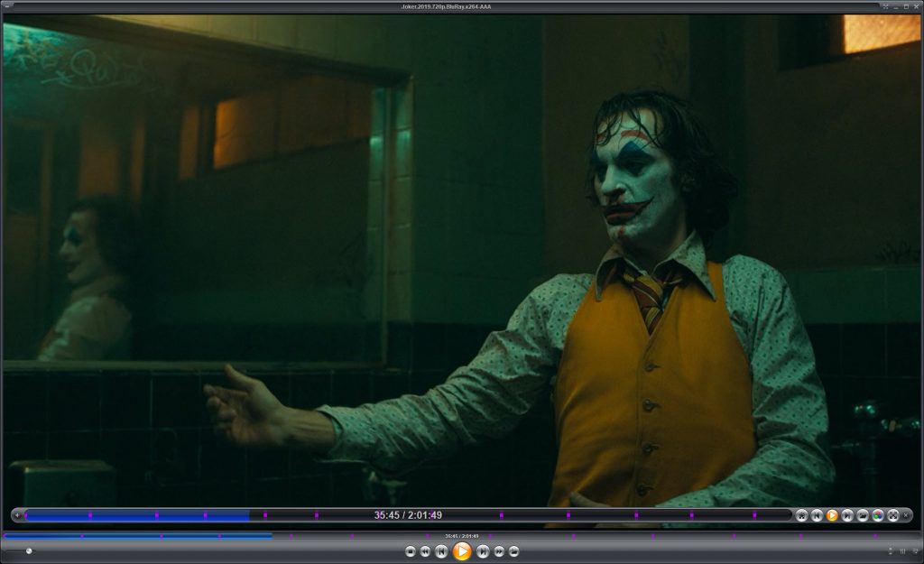
Task: Click the title-bar fullscreen arrows icon
Action: coord(885,6)
